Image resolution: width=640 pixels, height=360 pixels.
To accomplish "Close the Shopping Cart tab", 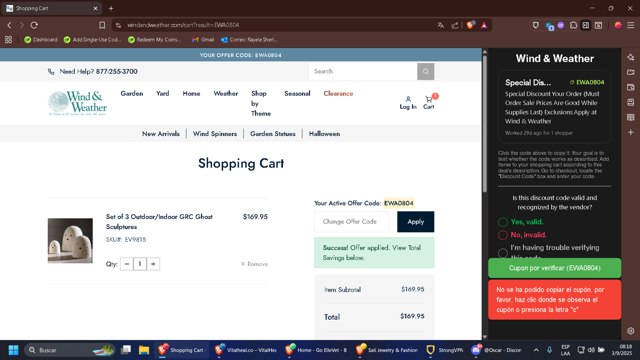I will pyautogui.click(x=96, y=8).
